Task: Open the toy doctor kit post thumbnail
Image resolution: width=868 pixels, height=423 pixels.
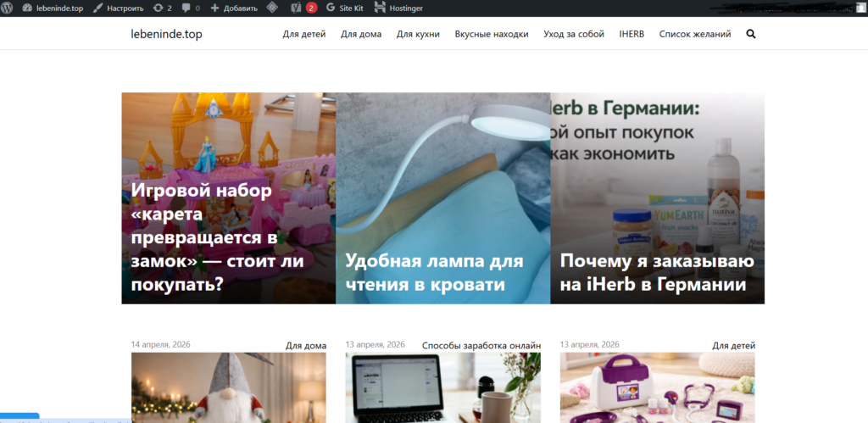Action: pos(657,387)
